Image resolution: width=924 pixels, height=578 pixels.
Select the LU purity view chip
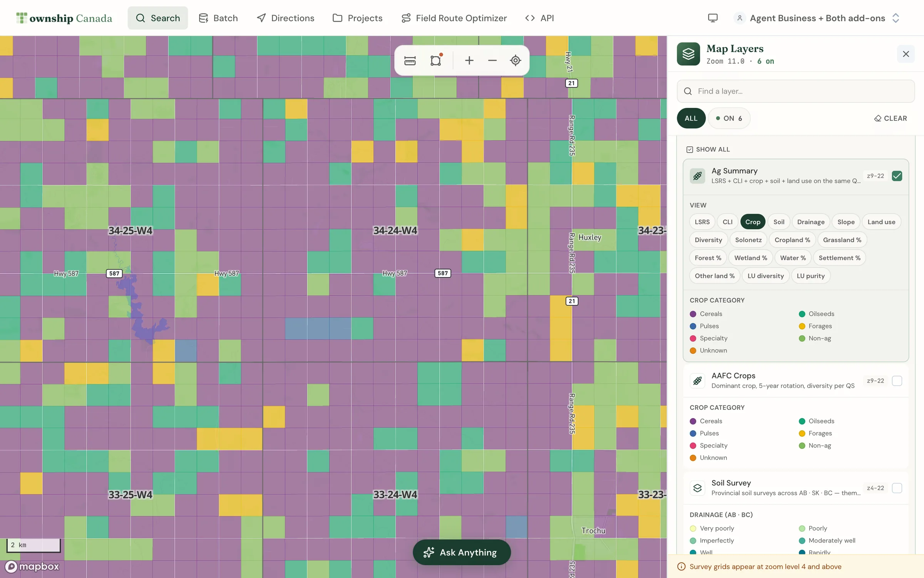click(810, 276)
